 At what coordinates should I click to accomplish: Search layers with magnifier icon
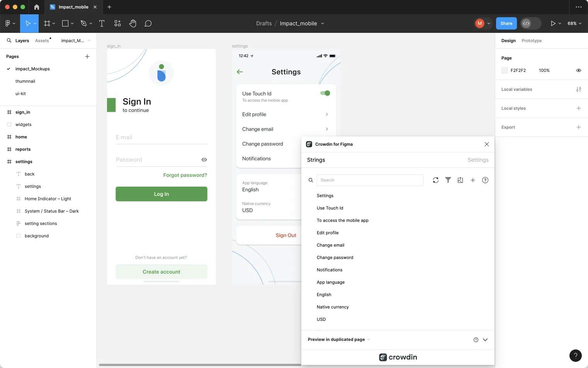9,40
